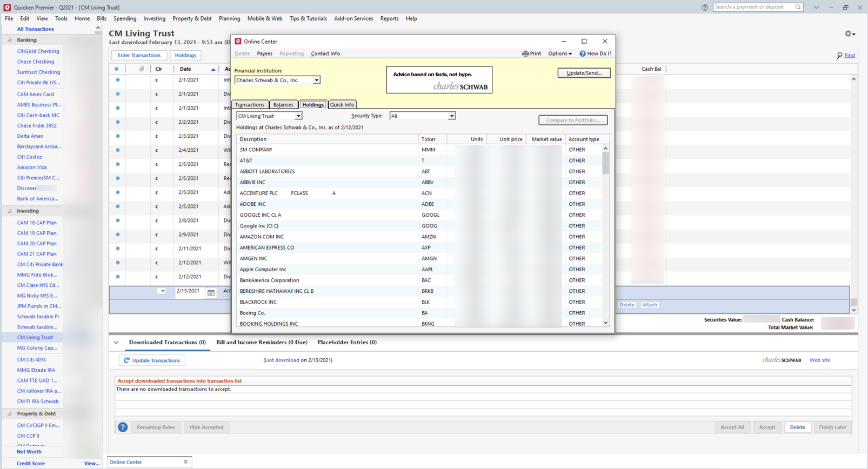Open the Credit Score link in the sidebar
Viewport: 868px width, 469px height.
tap(31, 464)
